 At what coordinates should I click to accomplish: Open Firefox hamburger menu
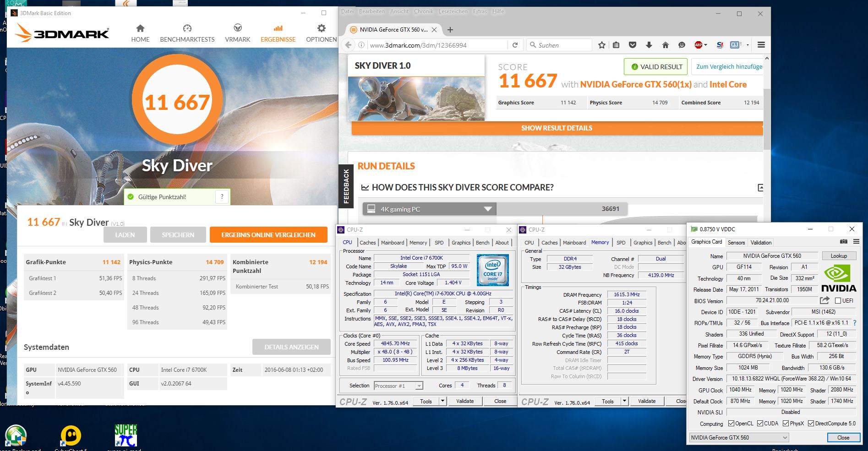pos(761,45)
